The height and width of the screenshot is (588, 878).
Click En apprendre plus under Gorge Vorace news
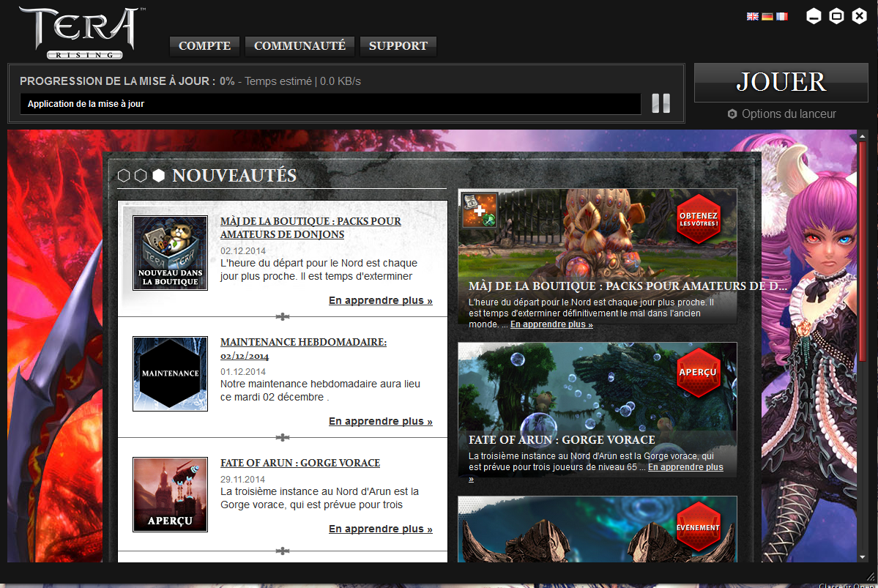click(380, 529)
